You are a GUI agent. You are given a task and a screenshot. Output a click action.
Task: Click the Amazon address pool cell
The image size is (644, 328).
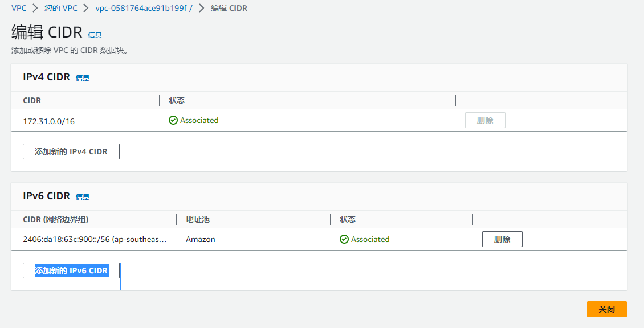(201, 240)
